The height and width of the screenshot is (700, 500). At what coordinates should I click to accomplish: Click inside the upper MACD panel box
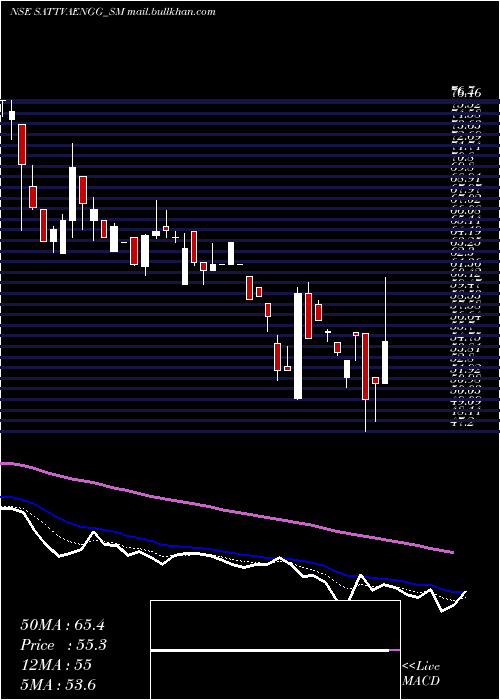[275, 625]
